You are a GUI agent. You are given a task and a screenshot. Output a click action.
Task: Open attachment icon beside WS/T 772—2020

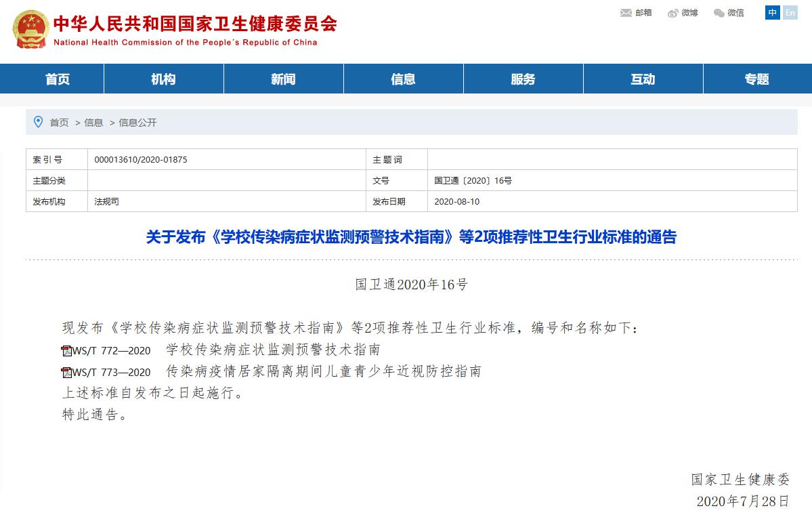(66, 350)
